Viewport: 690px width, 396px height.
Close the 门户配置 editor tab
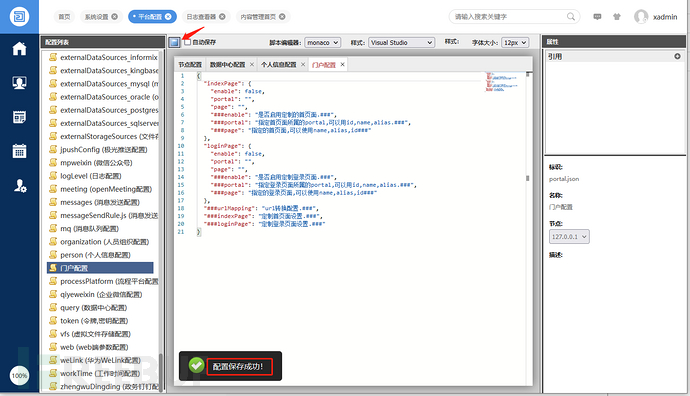click(342, 65)
